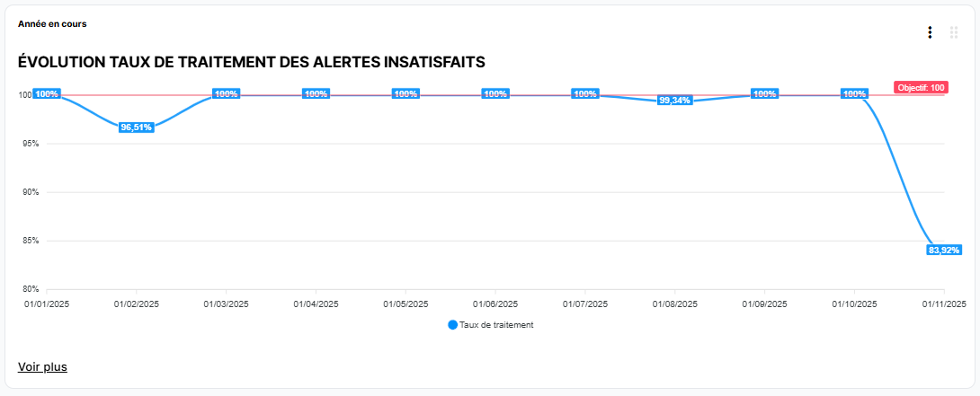
Task: Select the 96,51% data point label
Action: 137,128
